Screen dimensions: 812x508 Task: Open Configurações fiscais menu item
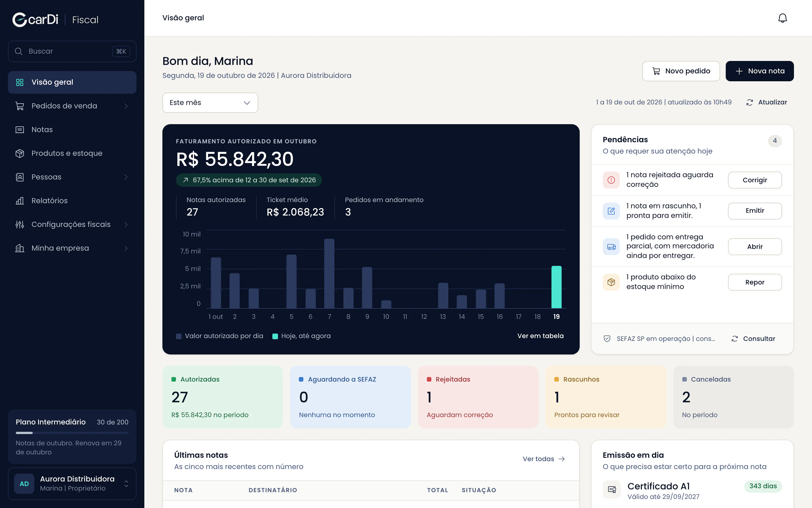(72, 224)
